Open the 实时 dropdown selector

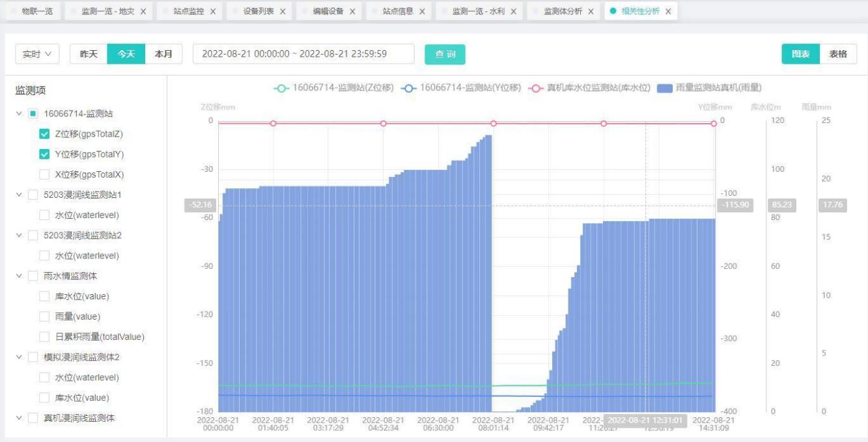coord(37,54)
